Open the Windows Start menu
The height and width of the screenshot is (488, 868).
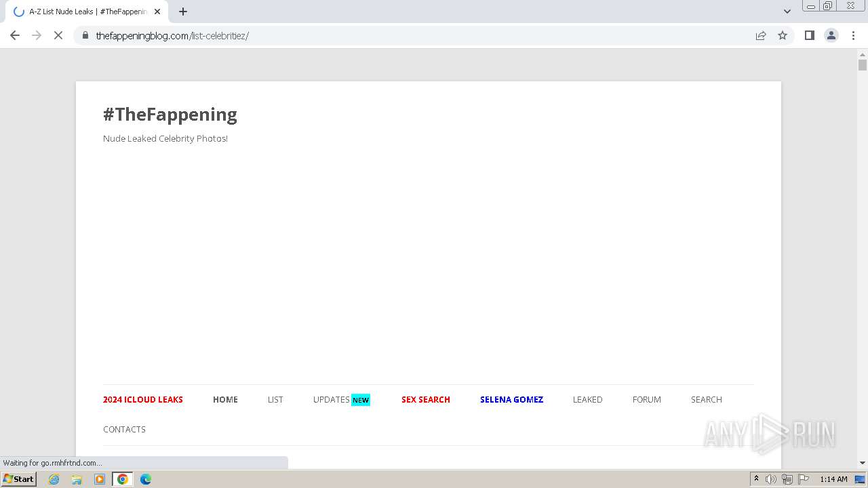click(19, 479)
